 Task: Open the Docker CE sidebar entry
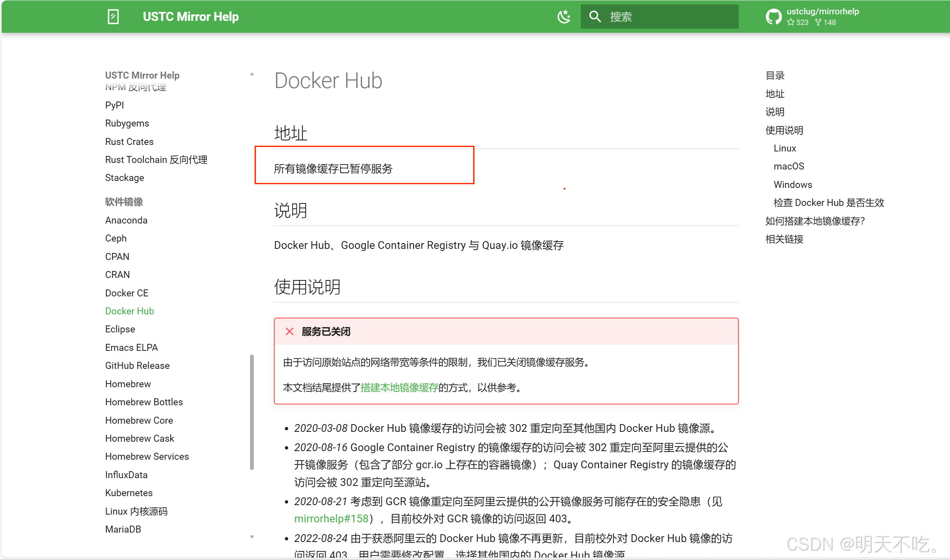click(x=126, y=293)
